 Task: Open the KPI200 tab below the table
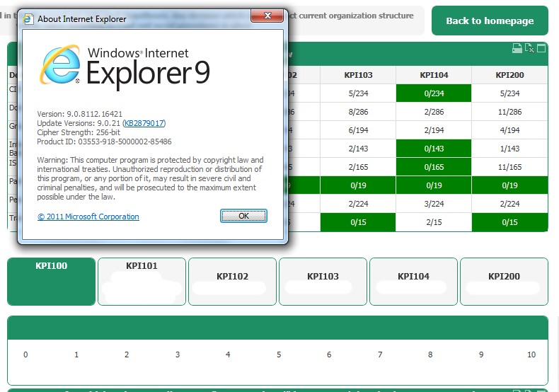coord(504,282)
